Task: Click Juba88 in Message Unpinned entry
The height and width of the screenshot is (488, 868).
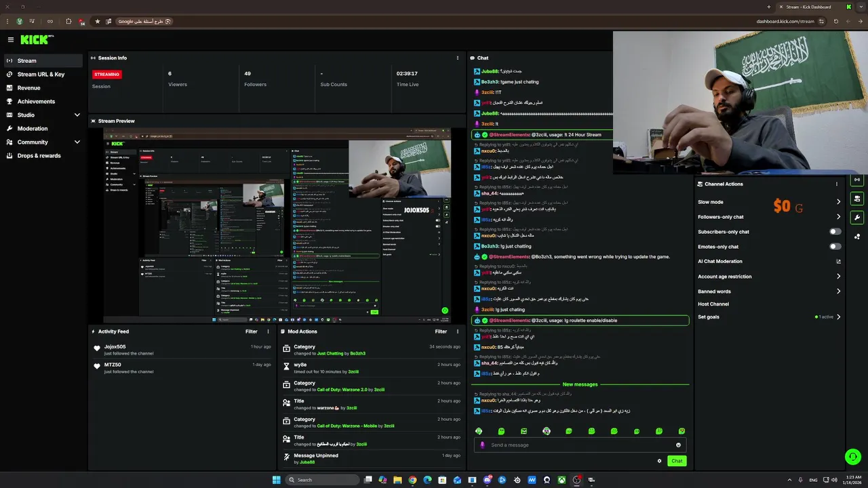Action: tap(307, 462)
